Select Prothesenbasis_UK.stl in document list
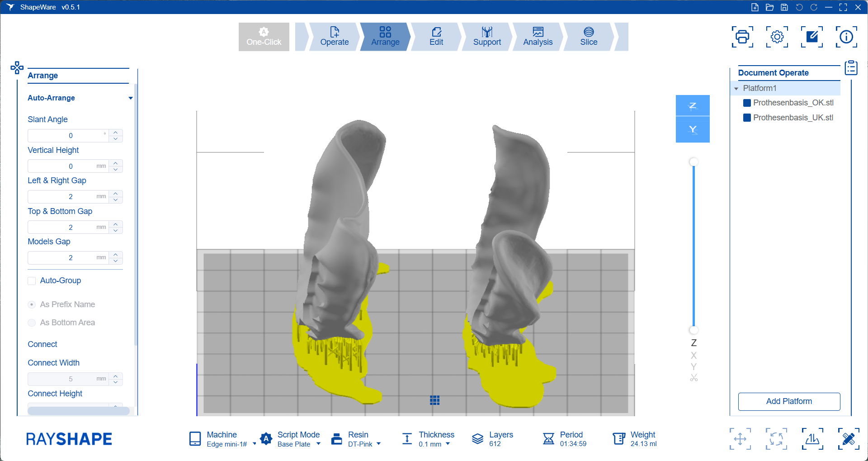 [x=793, y=118]
